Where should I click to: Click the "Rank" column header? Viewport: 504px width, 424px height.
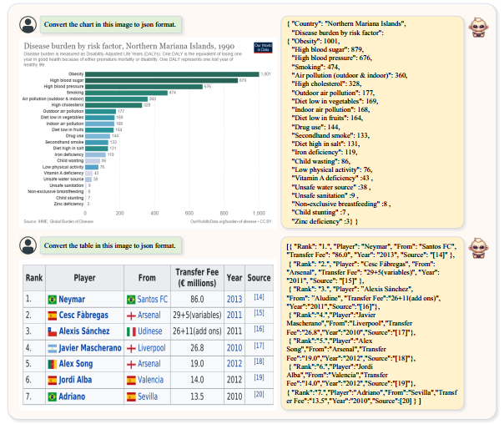tap(34, 278)
